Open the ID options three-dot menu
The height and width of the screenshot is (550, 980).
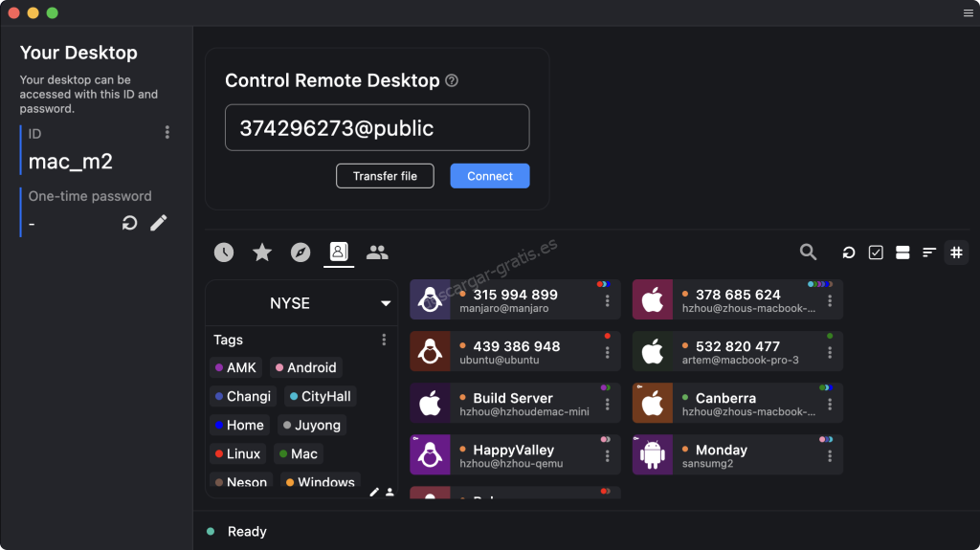pyautogui.click(x=167, y=132)
